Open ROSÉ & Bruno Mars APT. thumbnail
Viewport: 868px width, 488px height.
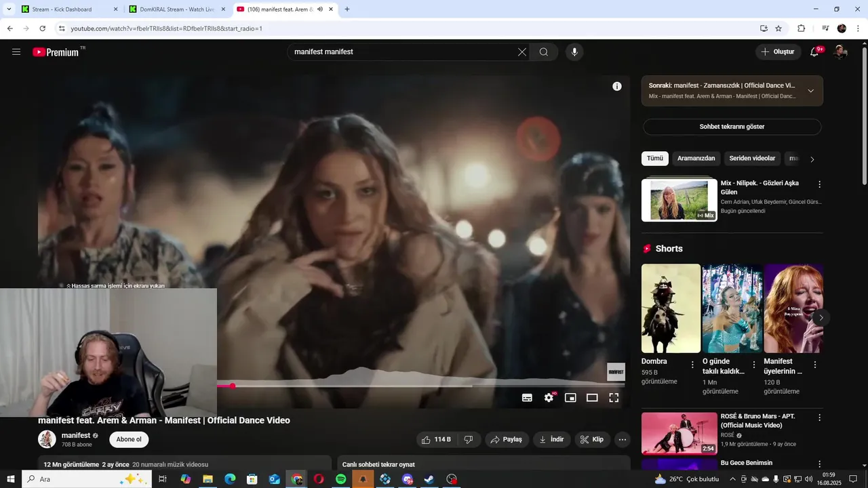pyautogui.click(x=679, y=433)
